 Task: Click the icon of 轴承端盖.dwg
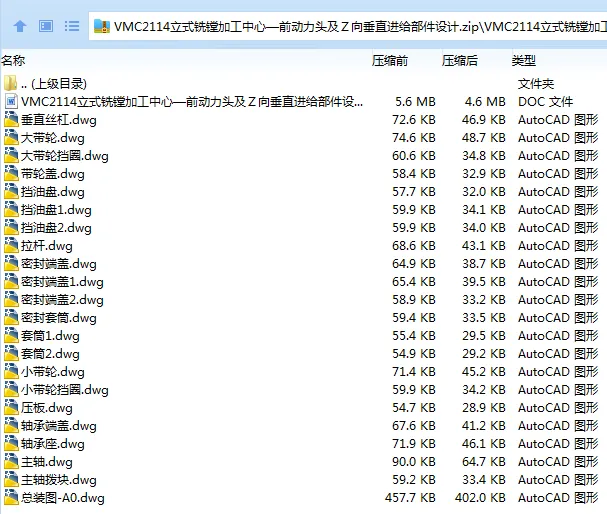[11, 426]
